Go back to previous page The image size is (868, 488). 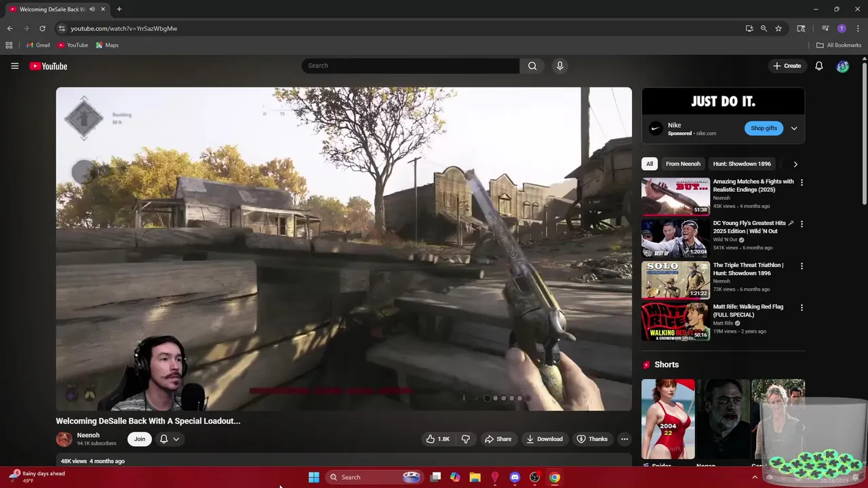coord(9,28)
